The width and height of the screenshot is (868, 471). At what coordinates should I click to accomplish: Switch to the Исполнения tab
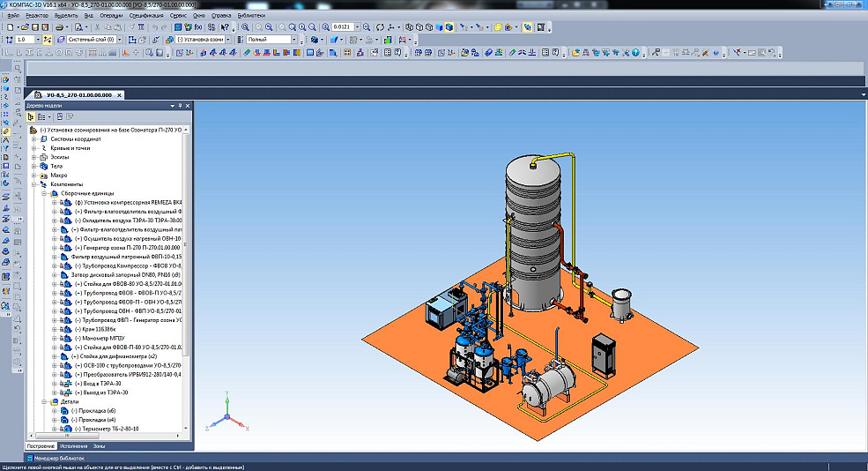(74, 446)
